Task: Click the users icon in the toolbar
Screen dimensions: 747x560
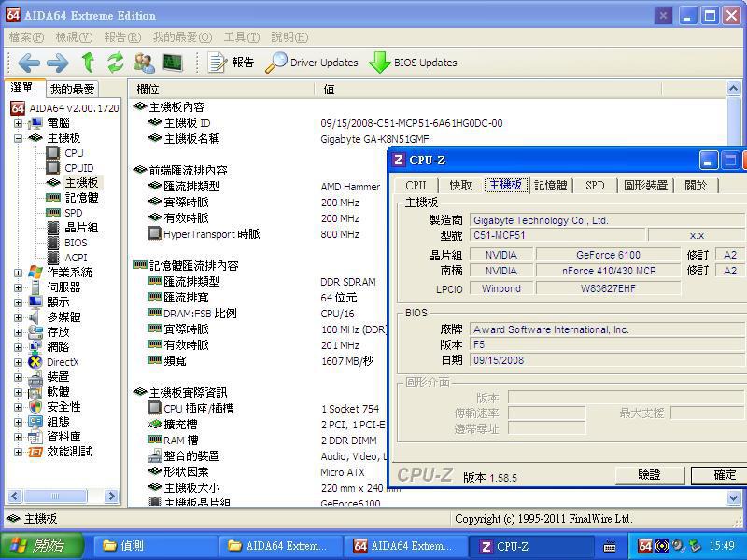Action: 144,63
